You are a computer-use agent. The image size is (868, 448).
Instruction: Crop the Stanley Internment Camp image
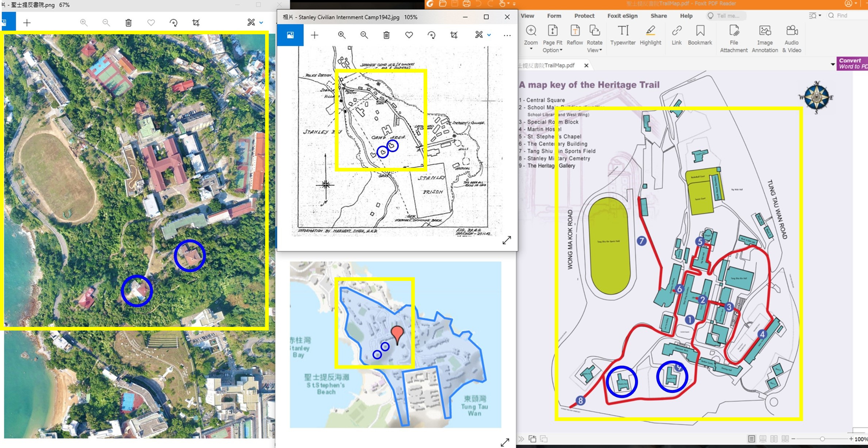pyautogui.click(x=454, y=35)
